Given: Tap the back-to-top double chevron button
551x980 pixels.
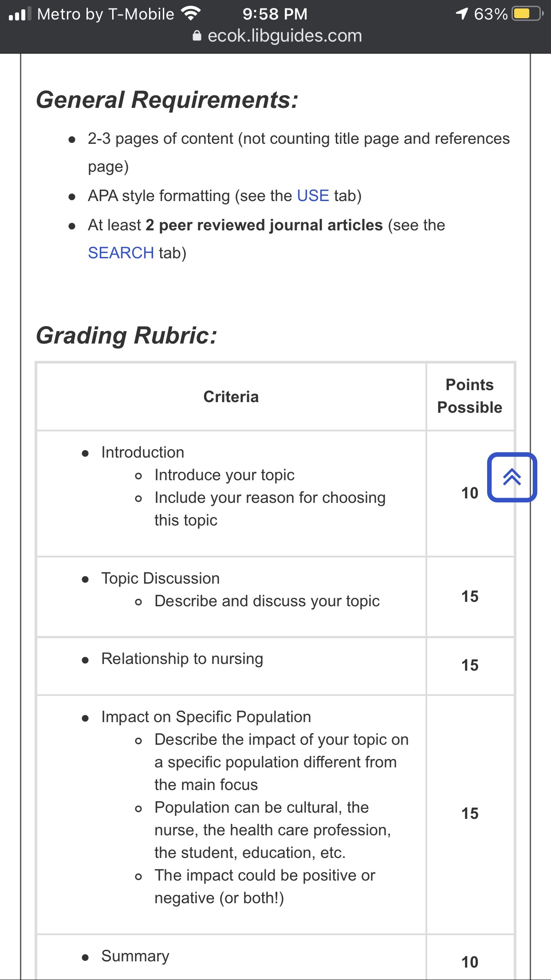Looking at the screenshot, I should [x=512, y=477].
